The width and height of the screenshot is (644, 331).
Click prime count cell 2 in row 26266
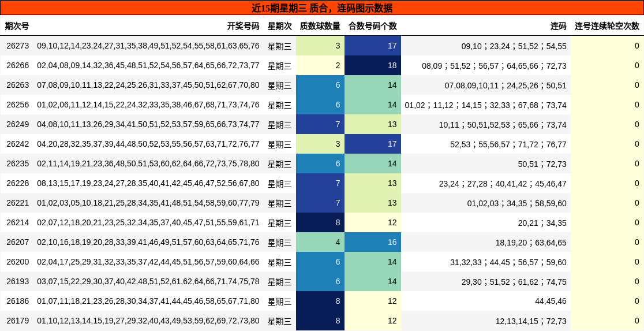tap(320, 65)
